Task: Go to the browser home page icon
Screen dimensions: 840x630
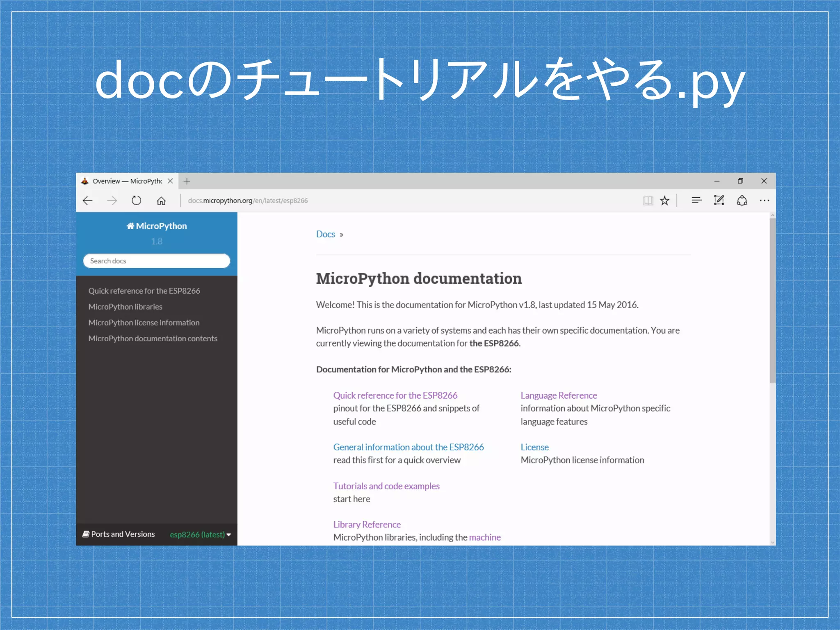Action: 161,201
